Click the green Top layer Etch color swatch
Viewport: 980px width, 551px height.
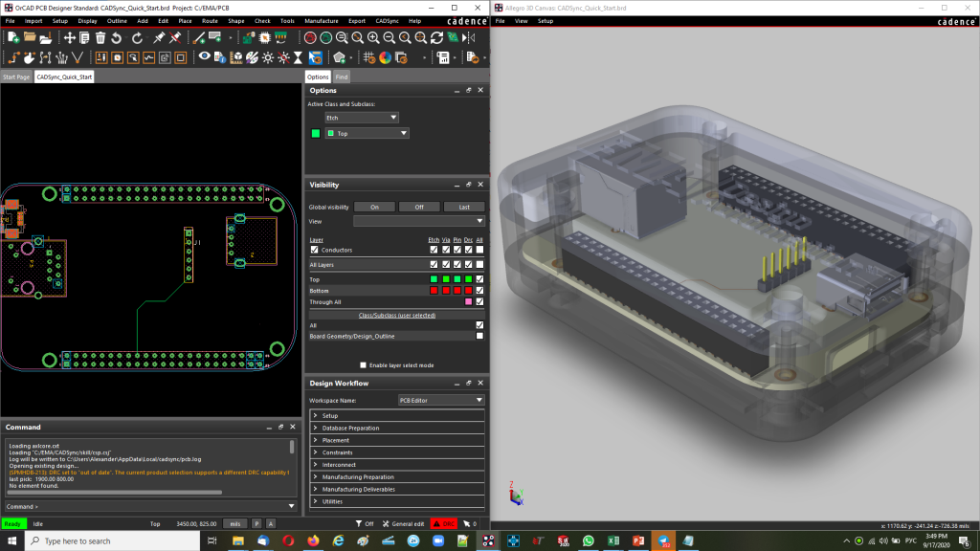434,279
